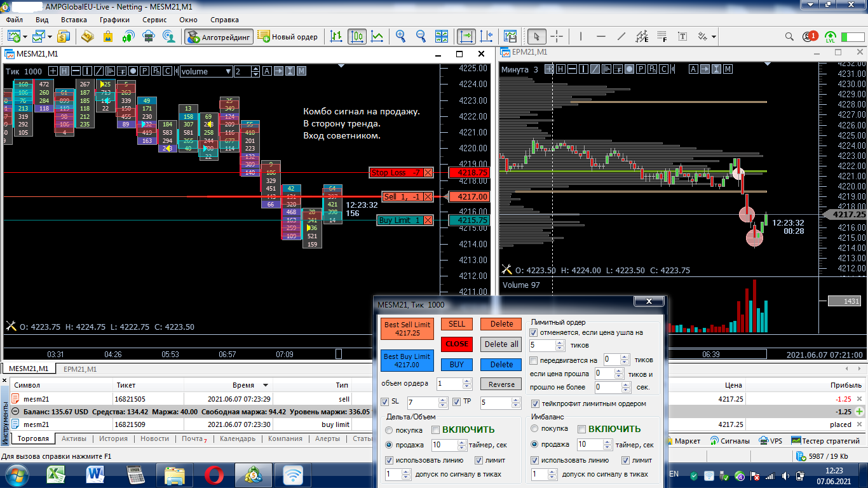
Task: Select the vertical line drawing tool
Action: tap(580, 37)
